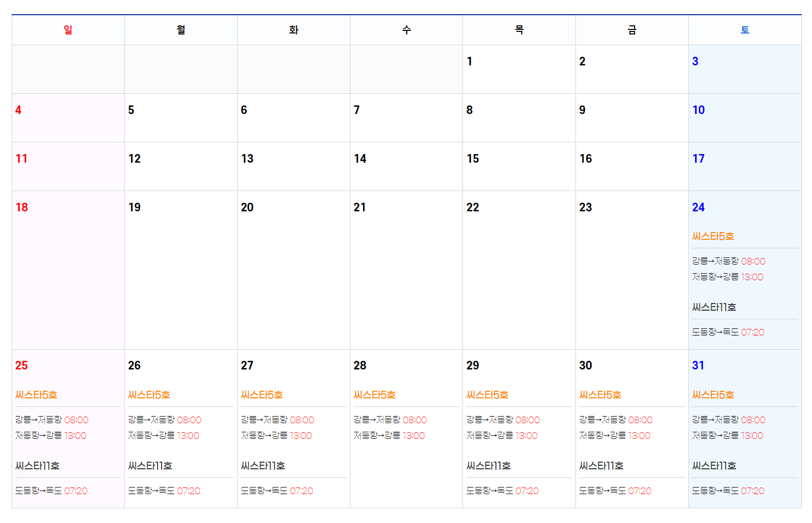Open 씨스타5호 on the 27th

click(x=262, y=395)
